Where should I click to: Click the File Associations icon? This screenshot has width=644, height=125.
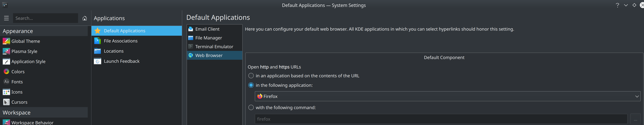click(98, 41)
